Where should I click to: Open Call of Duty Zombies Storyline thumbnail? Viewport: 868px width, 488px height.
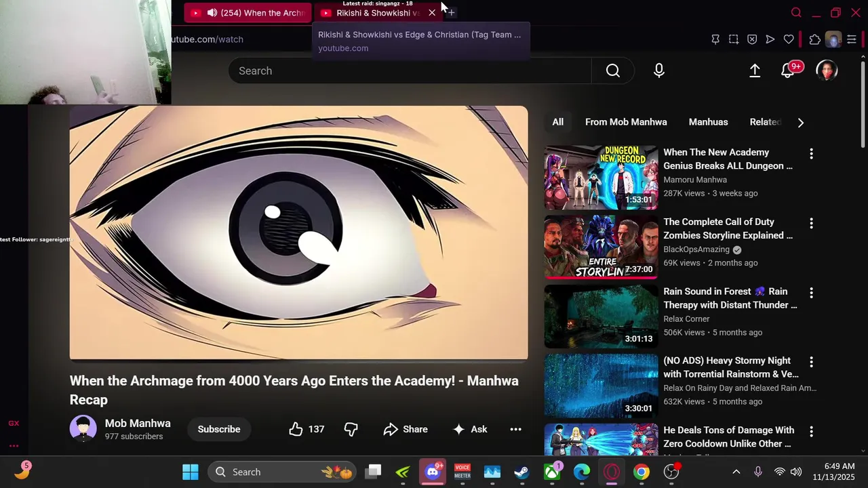(601, 247)
